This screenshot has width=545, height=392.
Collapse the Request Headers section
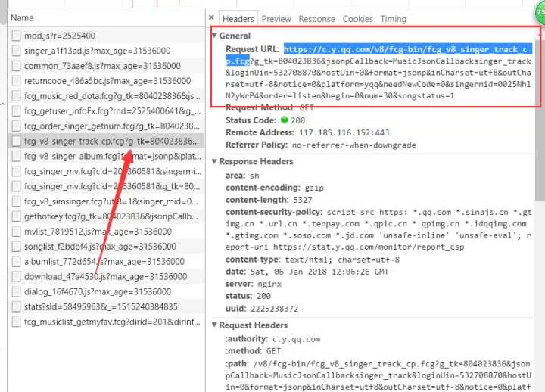click(214, 325)
